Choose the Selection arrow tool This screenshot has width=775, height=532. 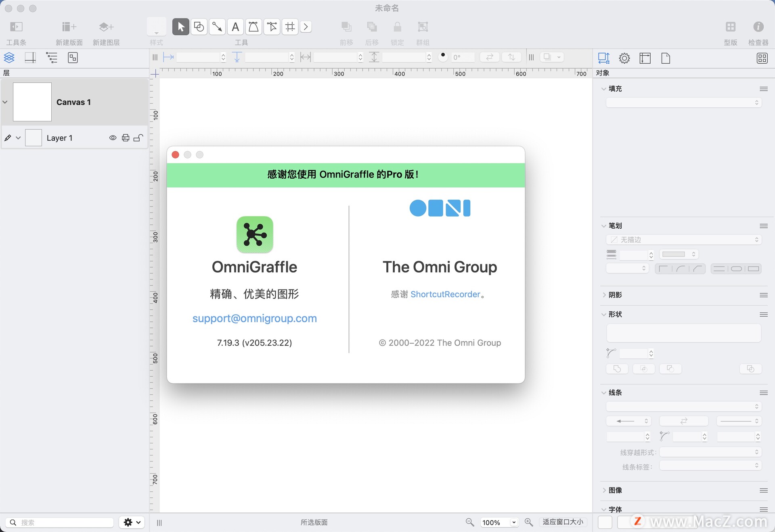(181, 27)
